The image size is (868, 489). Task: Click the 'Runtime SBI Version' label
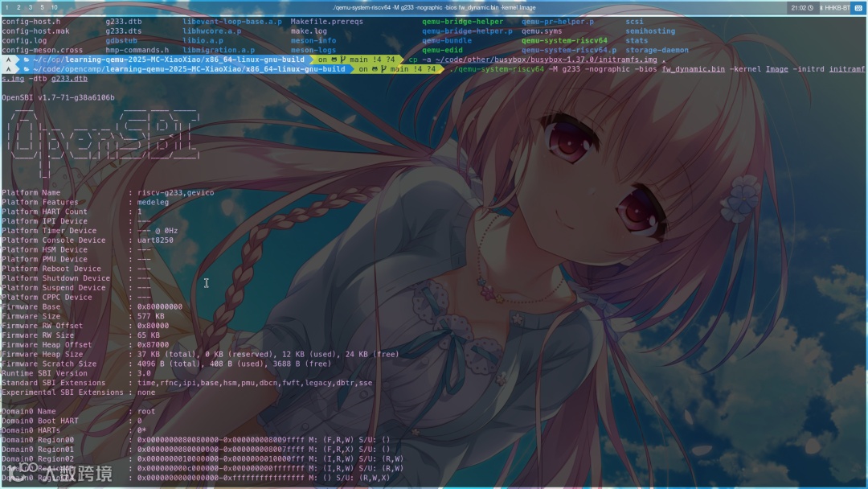[44, 373]
